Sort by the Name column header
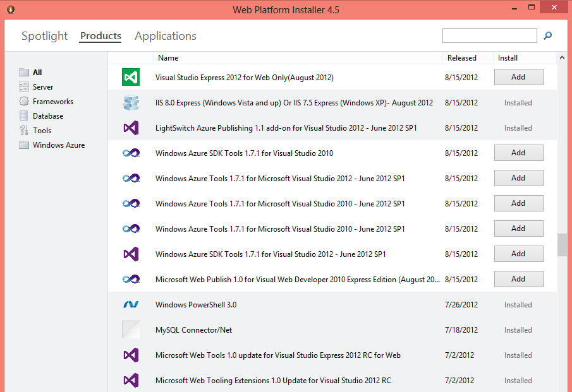 (298, 58)
